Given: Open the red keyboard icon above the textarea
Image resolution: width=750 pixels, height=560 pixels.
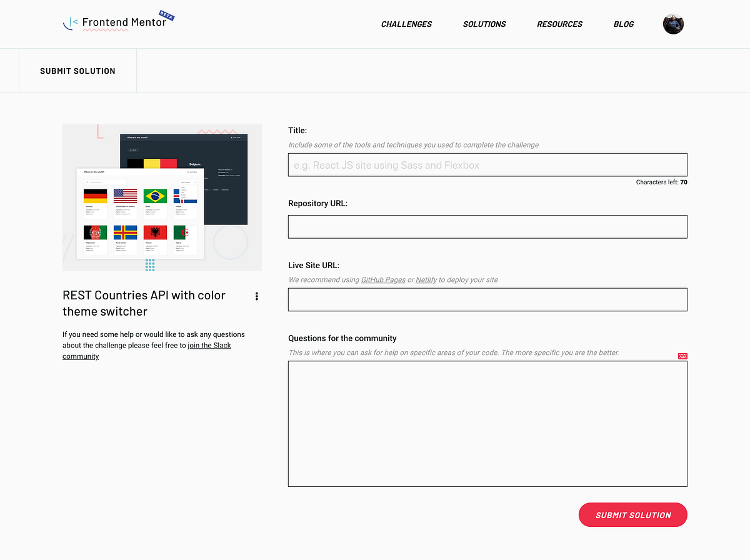Looking at the screenshot, I should click(682, 356).
